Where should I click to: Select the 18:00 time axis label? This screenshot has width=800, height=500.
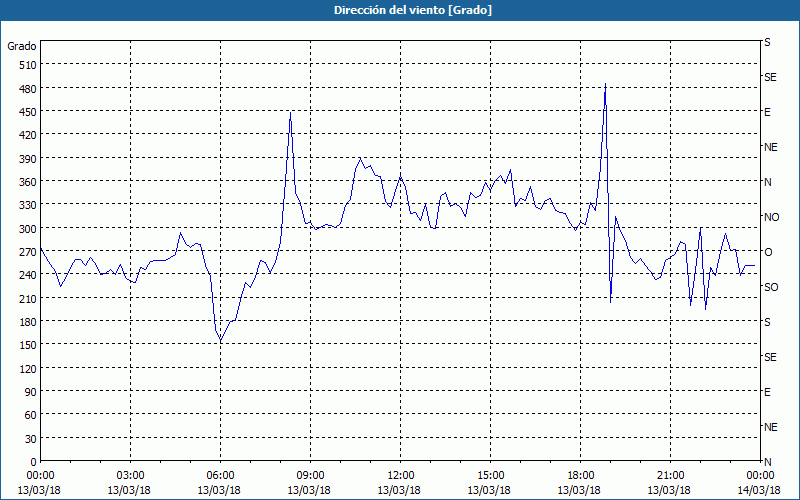point(580,476)
